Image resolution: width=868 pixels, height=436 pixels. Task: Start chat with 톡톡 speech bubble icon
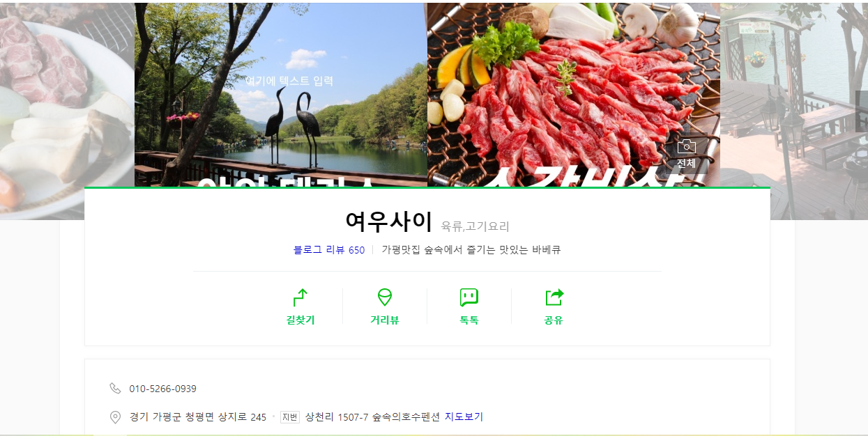coord(469,297)
